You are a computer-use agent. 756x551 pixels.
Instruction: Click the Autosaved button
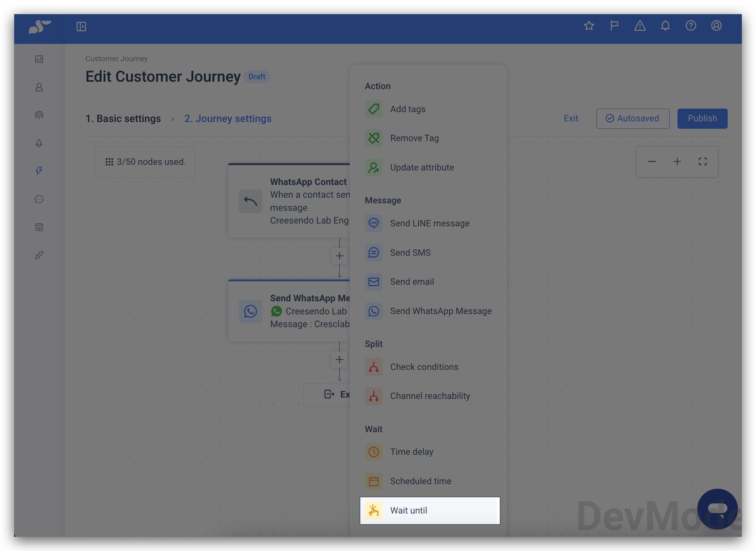633,118
